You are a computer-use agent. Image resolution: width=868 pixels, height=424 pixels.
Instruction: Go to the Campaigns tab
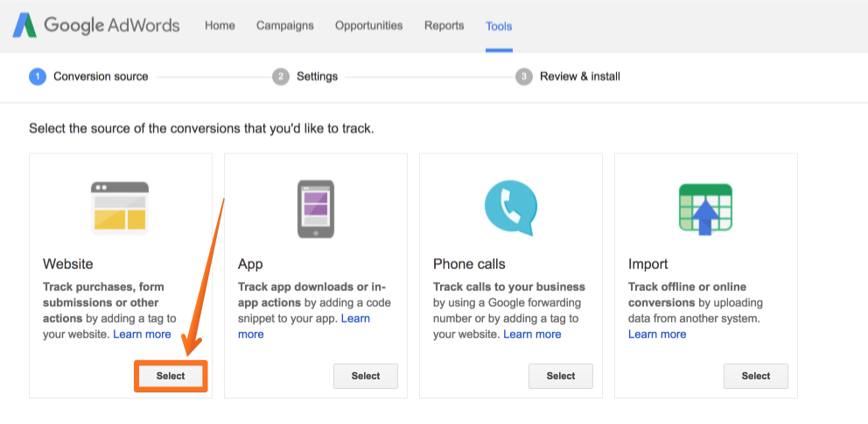coord(285,25)
